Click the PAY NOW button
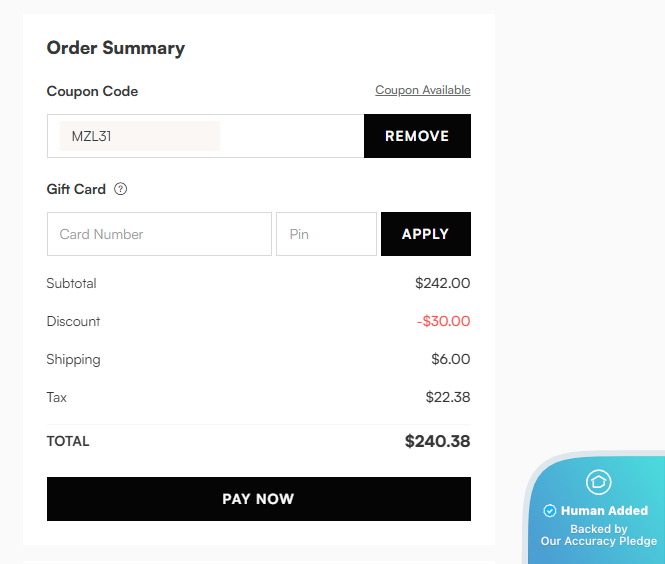This screenshot has height=564, width=665. (x=258, y=499)
